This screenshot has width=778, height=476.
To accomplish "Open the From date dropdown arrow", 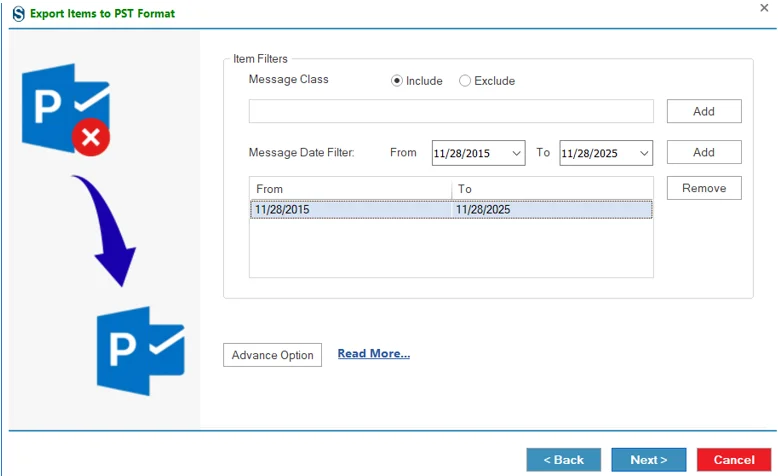I will [516, 153].
